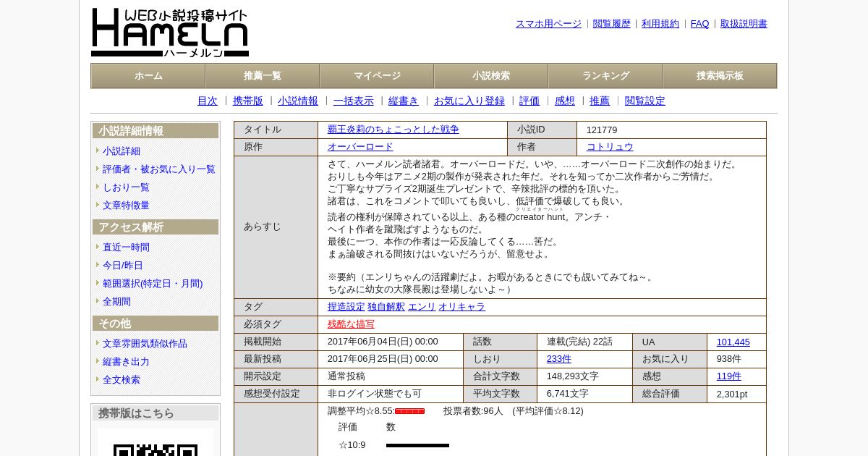Open the ランキング navigation tab
This screenshot has height=456, width=868.
pyautogui.click(x=605, y=76)
